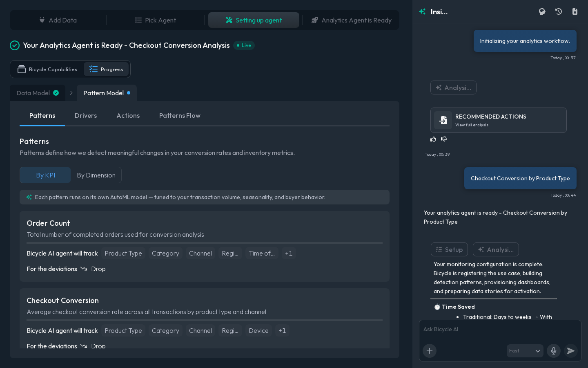Open chat history clock icon
Screen dimensions: 588x368
[x=559, y=11]
